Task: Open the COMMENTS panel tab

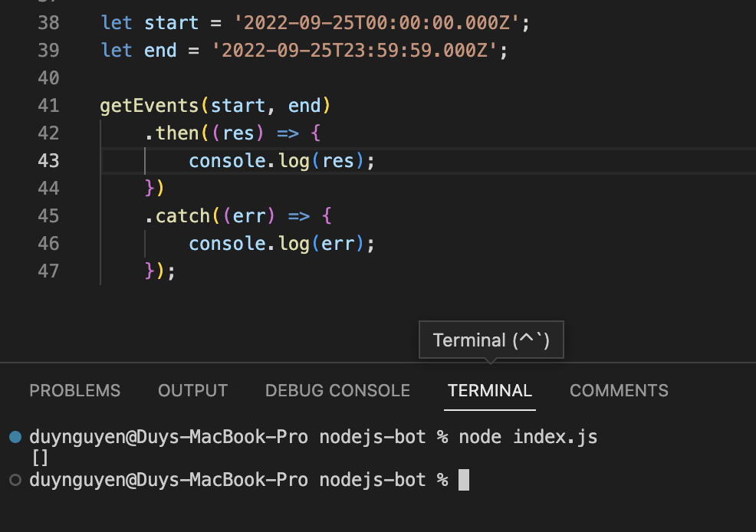Action: pos(619,391)
